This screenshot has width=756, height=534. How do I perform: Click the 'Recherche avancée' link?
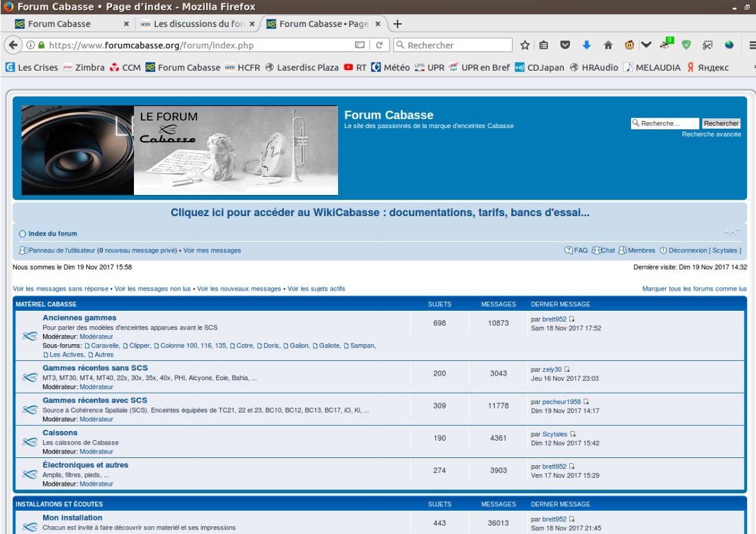coord(711,134)
